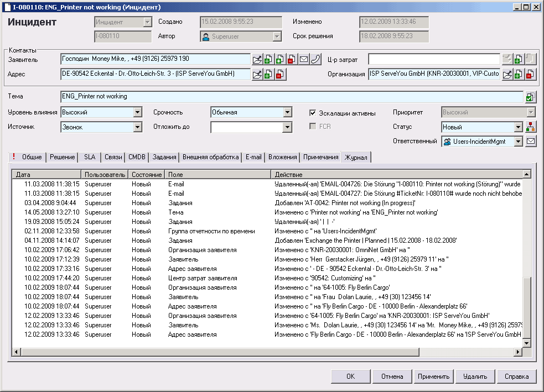Sort journal by Действие column header
The image size is (544, 392).
(x=397, y=174)
